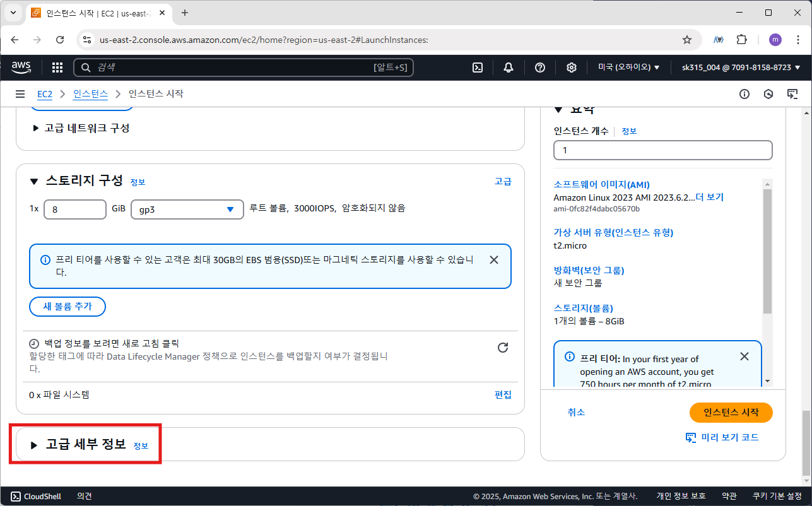Open 약관 footer link
The height and width of the screenshot is (506, 812).
pyautogui.click(x=729, y=497)
